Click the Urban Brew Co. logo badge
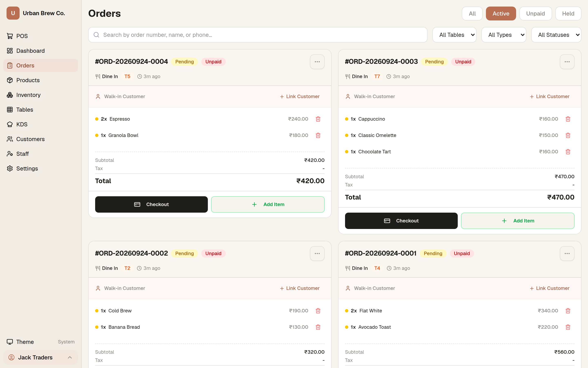The image size is (588, 368). point(13,13)
